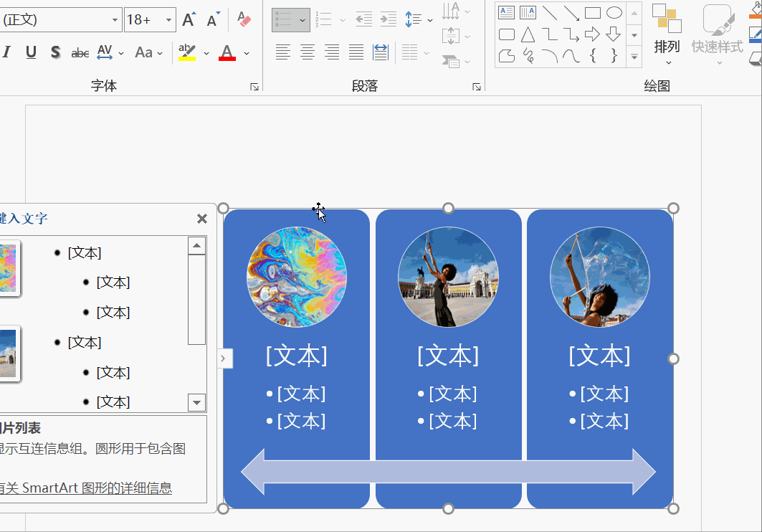This screenshot has width=762, height=532.
Task: Click the Character Spacing AV icon
Action: (105, 52)
